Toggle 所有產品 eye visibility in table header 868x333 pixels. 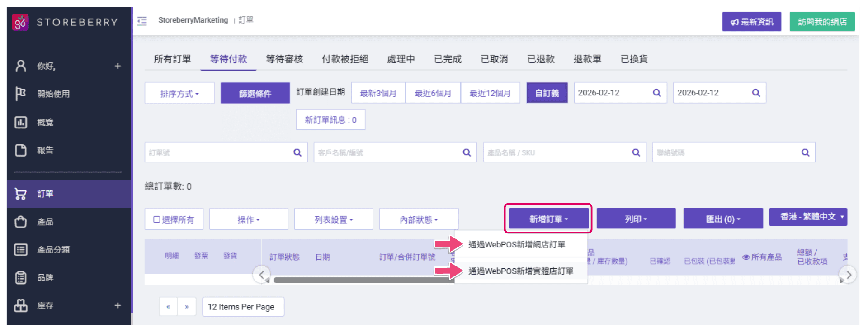(x=746, y=257)
